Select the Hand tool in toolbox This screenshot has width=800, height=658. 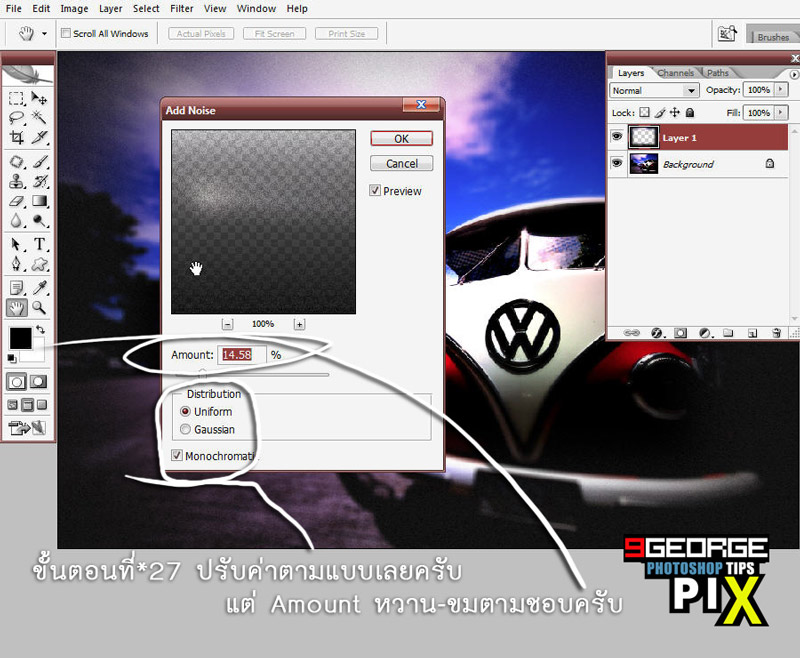16,308
